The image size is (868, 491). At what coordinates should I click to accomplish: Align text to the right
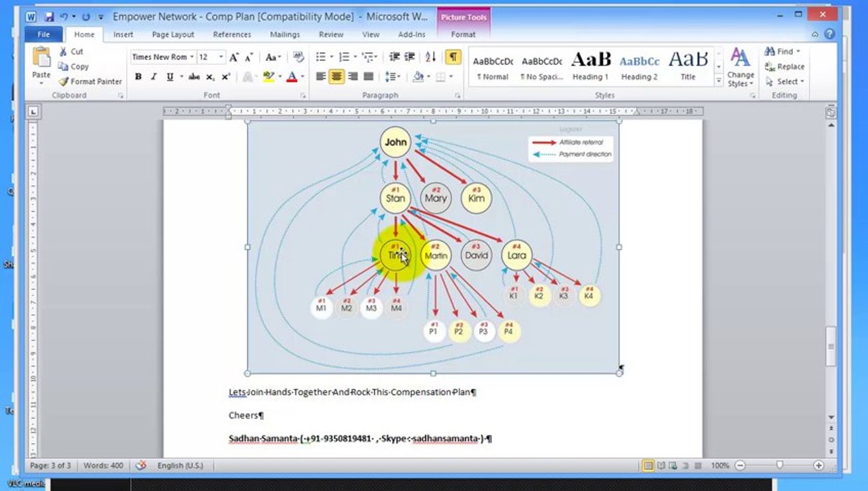(x=353, y=77)
